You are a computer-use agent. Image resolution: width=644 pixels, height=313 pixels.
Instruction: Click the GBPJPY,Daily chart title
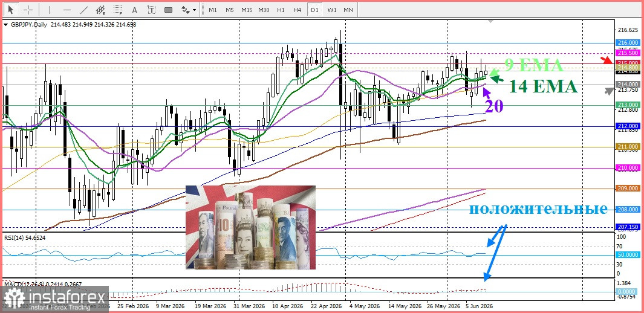(x=28, y=25)
